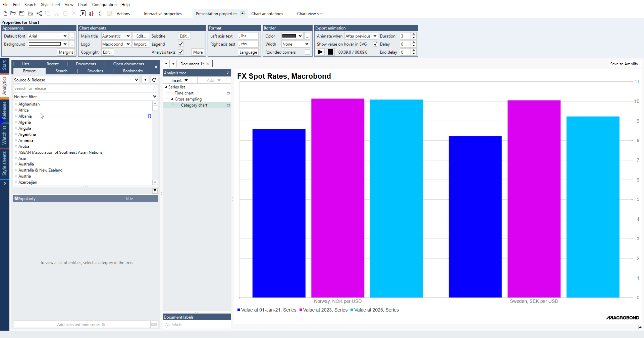The image size is (644, 338).
Task: Add a new document tab with plus
Action: point(173,64)
